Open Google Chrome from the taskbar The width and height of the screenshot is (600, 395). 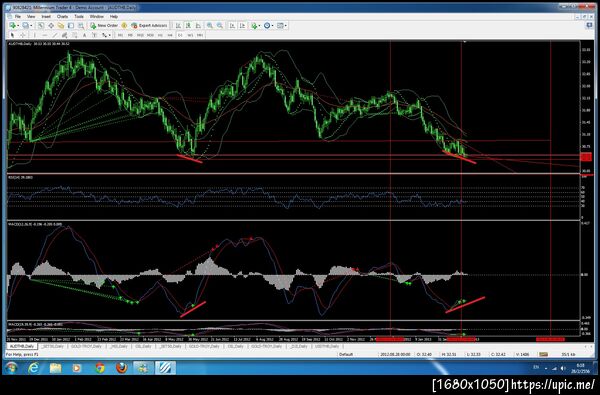[100, 368]
